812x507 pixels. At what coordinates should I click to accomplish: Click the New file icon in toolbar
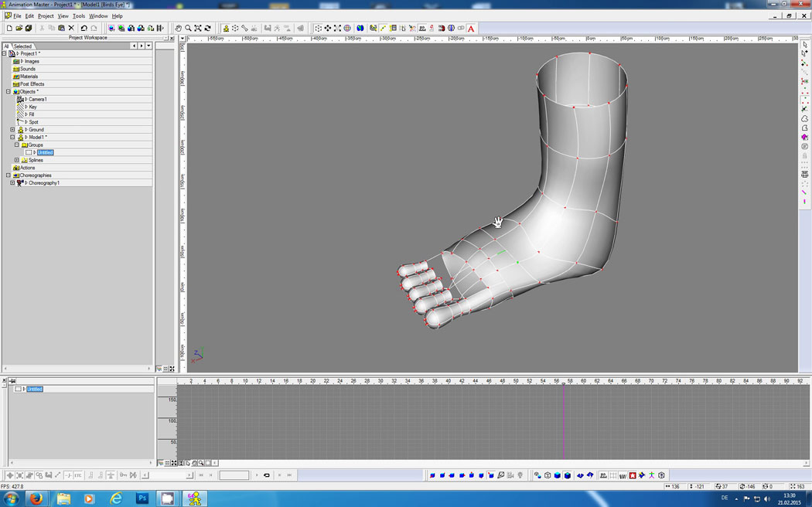[9, 29]
